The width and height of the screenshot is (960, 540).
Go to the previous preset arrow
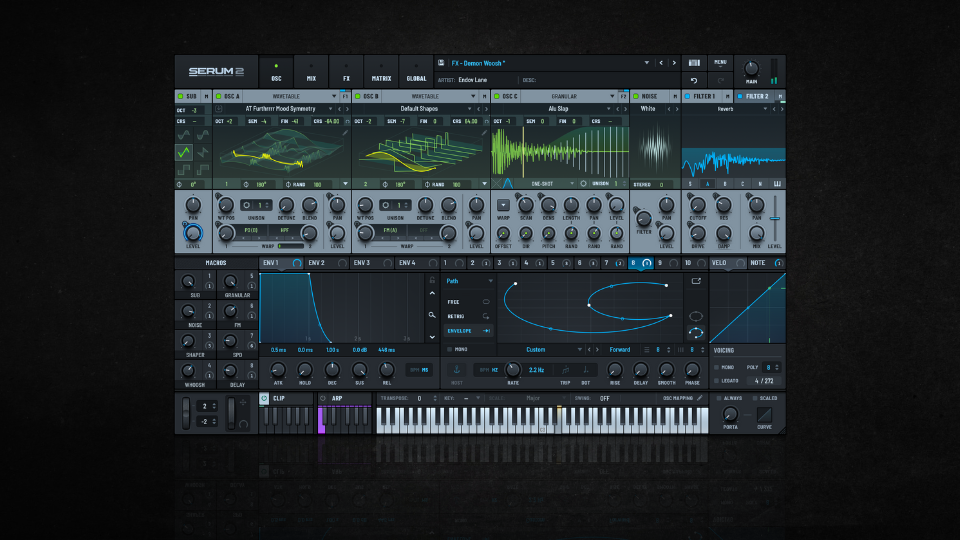(661, 62)
